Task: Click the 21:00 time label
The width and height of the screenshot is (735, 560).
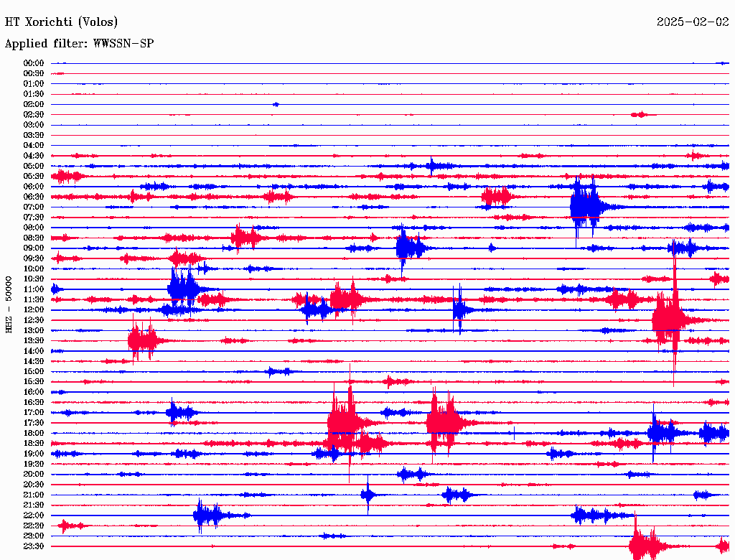Action: [x=34, y=495]
